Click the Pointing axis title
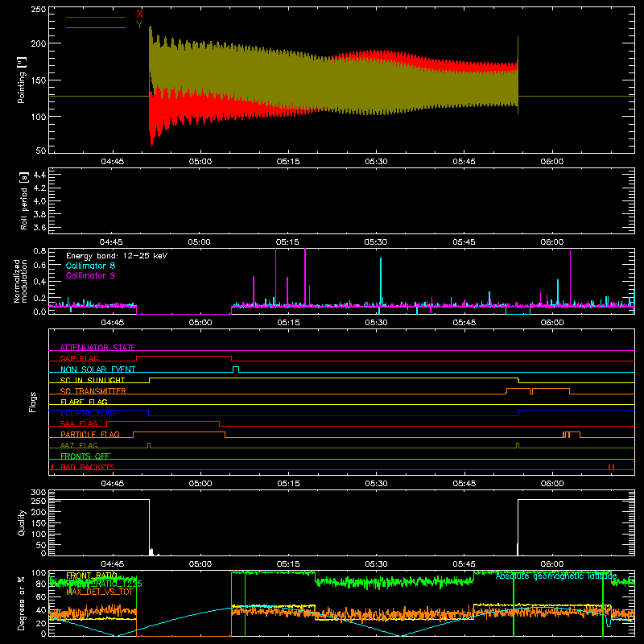 (22, 80)
